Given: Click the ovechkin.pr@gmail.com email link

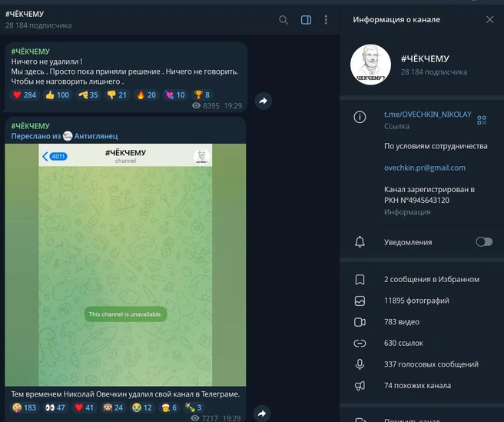Looking at the screenshot, I should [424, 168].
